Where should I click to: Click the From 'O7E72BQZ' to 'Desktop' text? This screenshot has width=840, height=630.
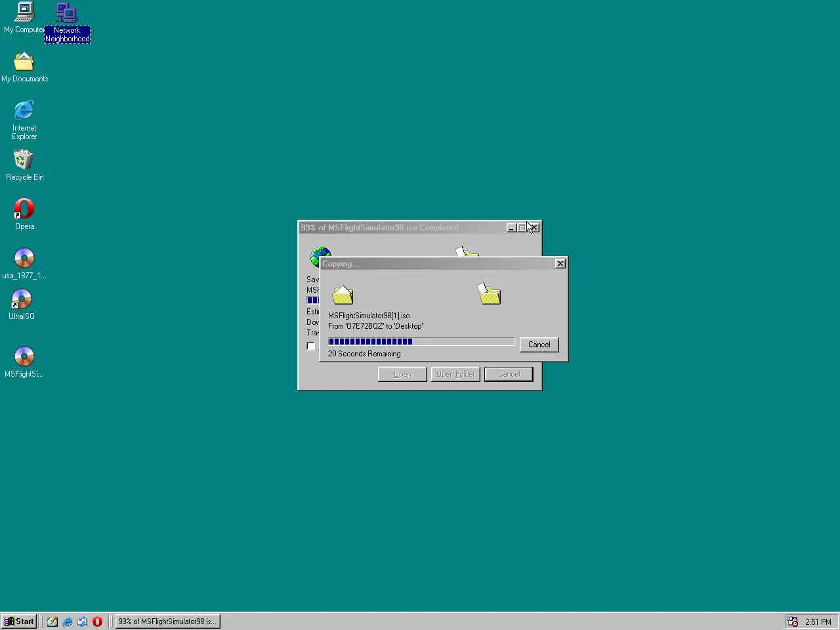tap(375, 326)
